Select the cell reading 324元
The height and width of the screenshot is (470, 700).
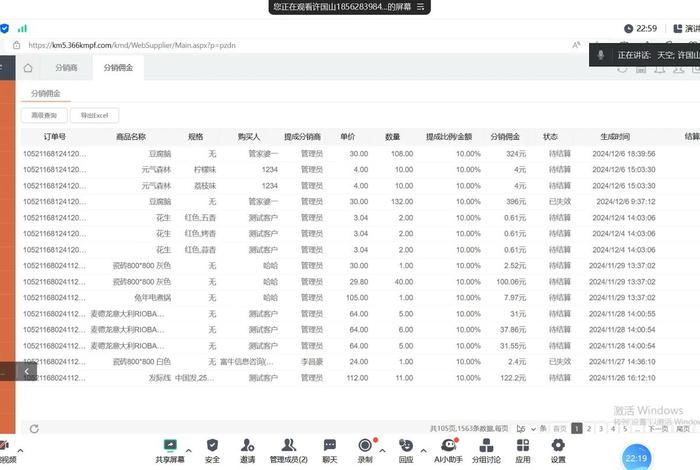point(516,154)
